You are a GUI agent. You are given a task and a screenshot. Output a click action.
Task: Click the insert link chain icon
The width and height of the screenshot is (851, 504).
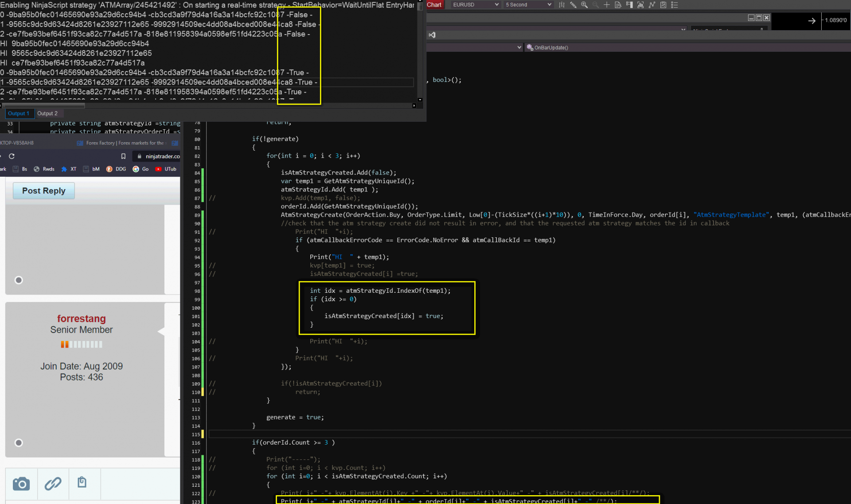(53, 484)
